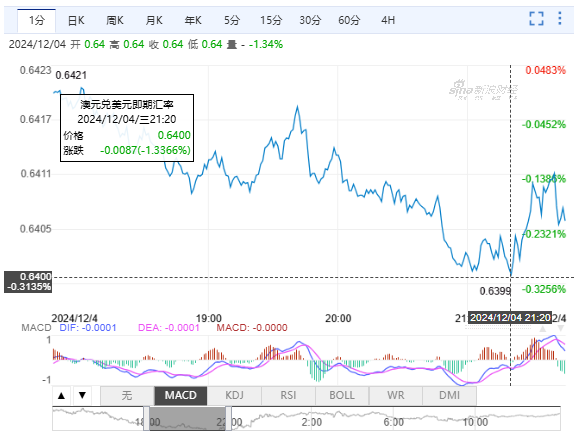
Task: Click the DIF: -0.0001 legend value
Action: (88, 328)
